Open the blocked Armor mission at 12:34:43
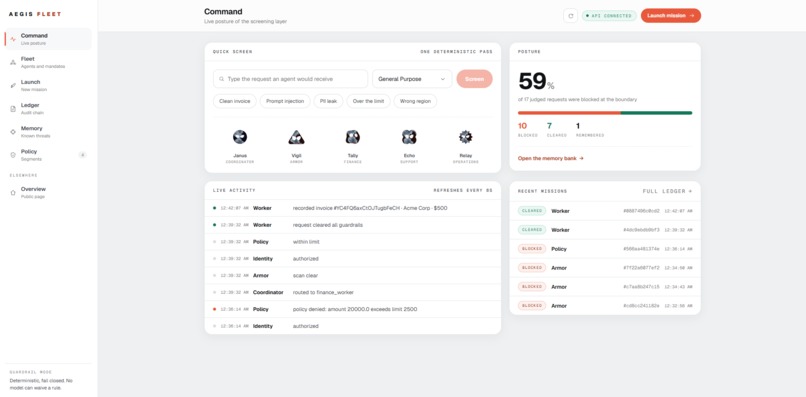Viewport: 806px width, 397px height. coord(605,287)
